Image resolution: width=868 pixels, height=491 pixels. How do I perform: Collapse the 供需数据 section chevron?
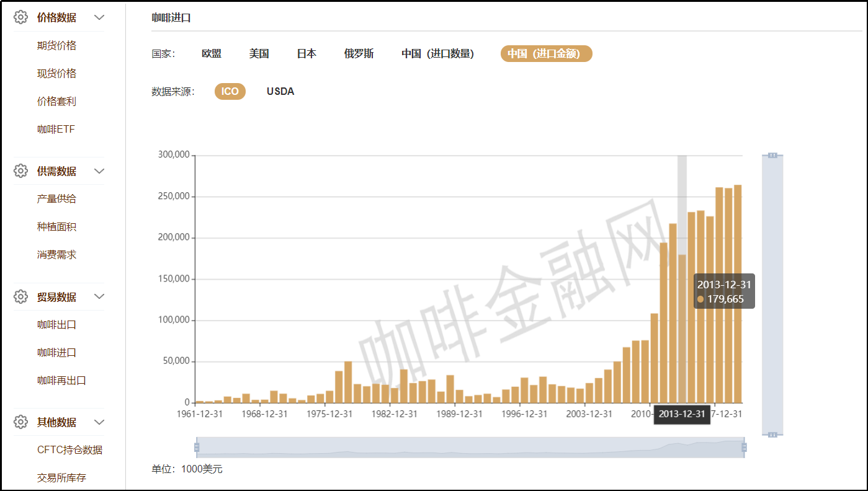tap(99, 171)
